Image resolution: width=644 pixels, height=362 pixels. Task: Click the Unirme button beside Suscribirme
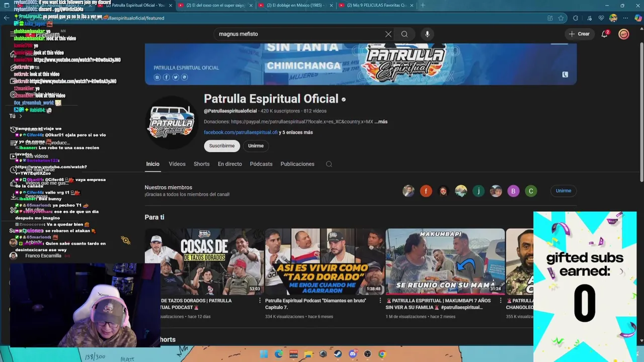point(256,146)
